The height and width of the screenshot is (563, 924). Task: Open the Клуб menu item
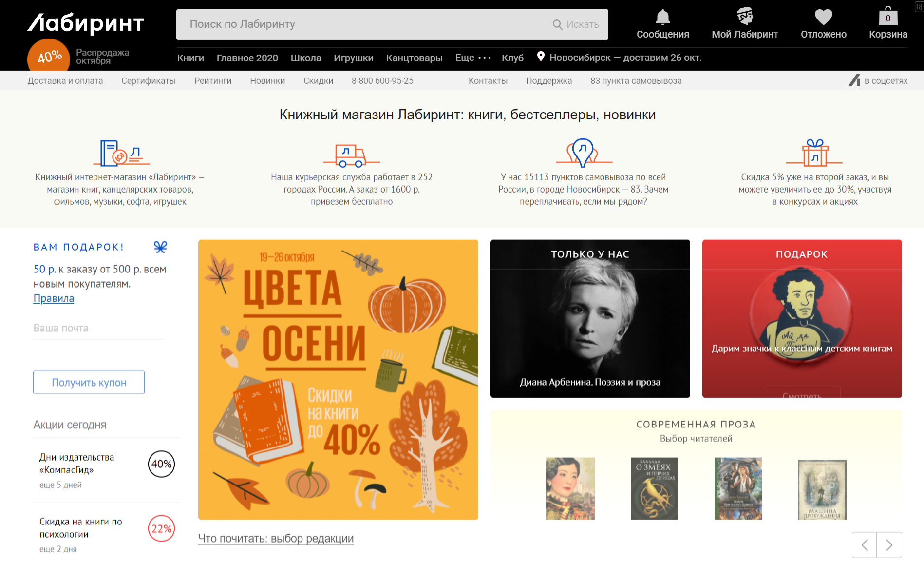[x=512, y=58]
